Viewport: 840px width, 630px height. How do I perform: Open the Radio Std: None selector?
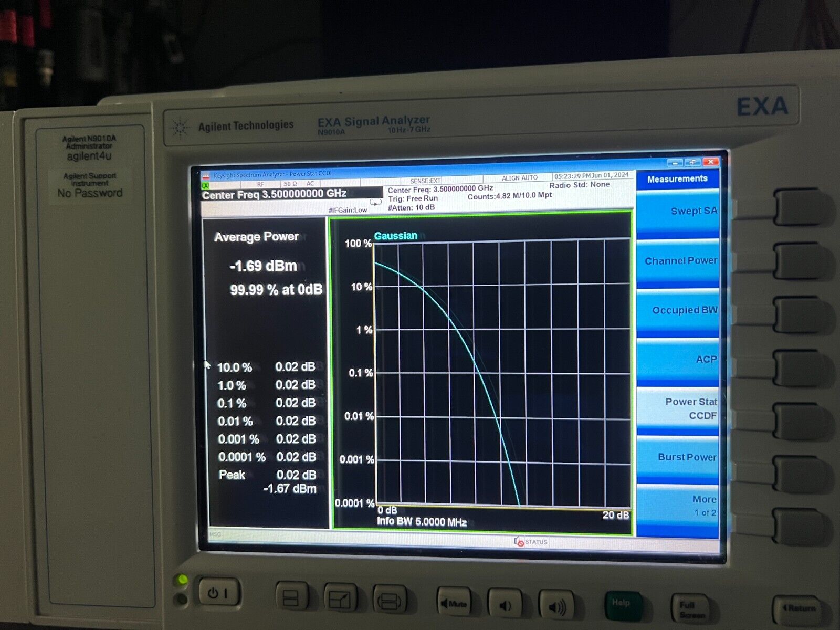(581, 185)
